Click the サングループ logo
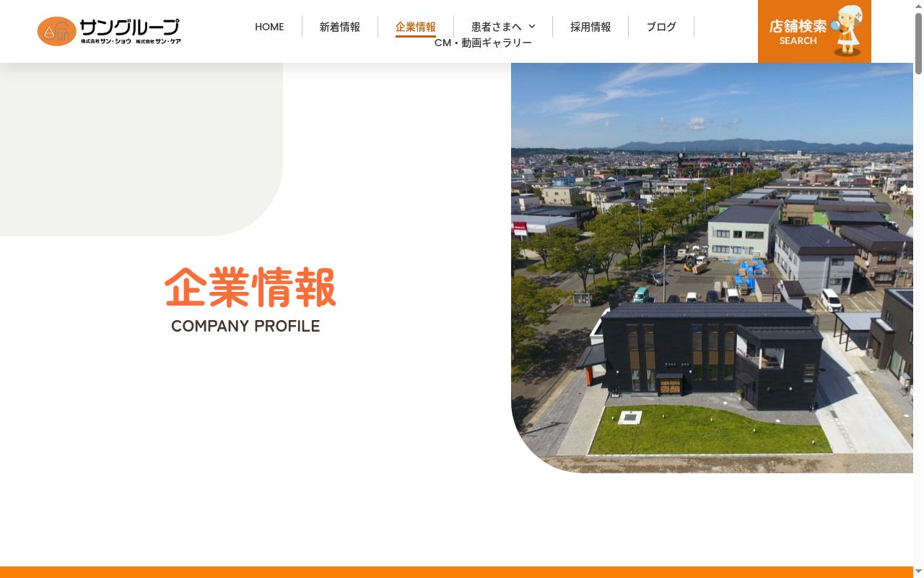The image size is (924, 578). [x=109, y=31]
